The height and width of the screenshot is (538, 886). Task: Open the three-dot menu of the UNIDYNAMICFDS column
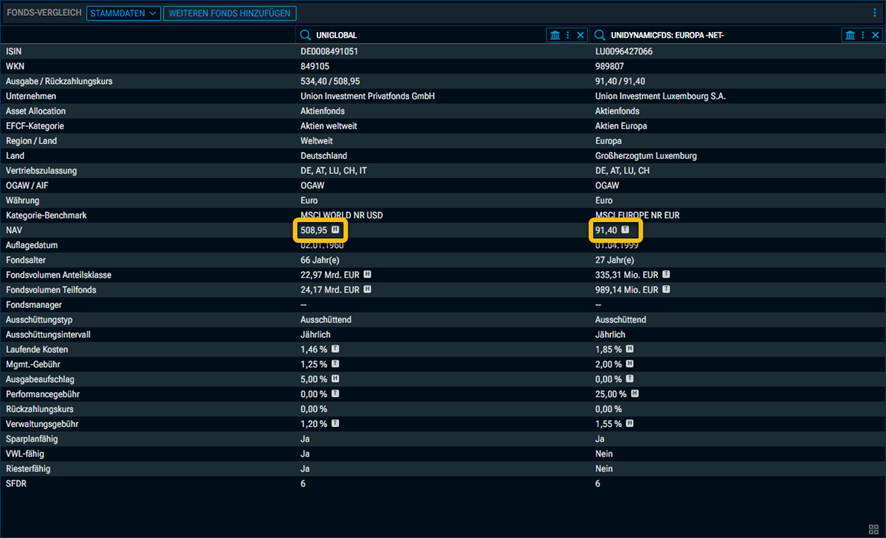[x=863, y=35]
